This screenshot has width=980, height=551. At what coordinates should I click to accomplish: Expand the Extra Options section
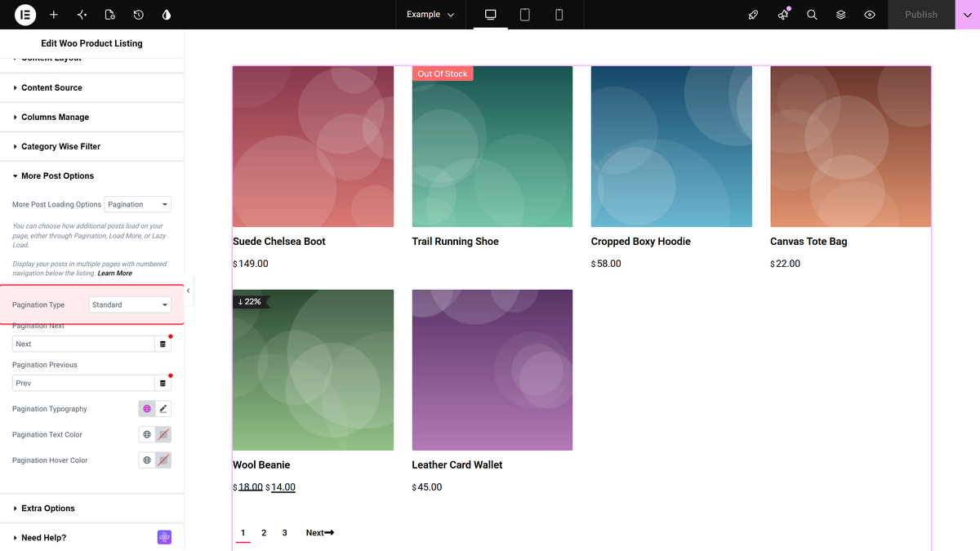pos(92,508)
